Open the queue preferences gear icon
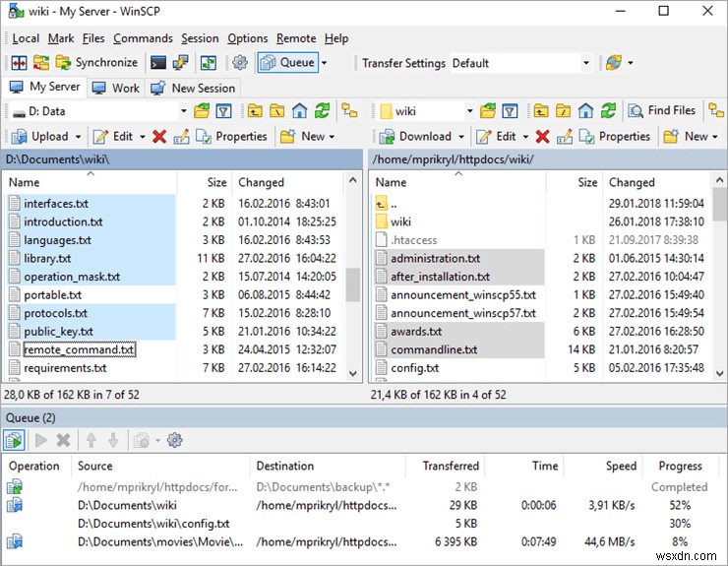The width and height of the screenshot is (728, 566). [175, 440]
